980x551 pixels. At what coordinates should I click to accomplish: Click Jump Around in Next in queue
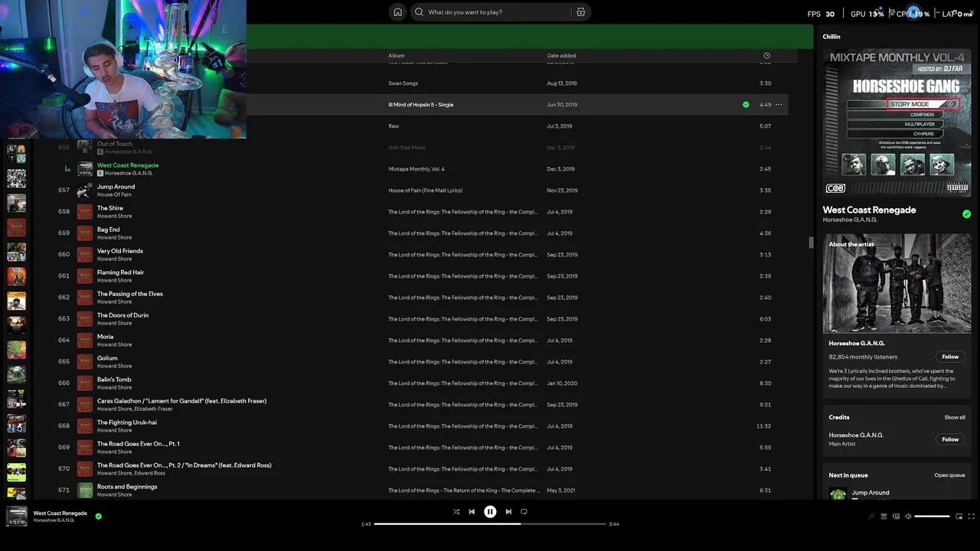click(871, 493)
